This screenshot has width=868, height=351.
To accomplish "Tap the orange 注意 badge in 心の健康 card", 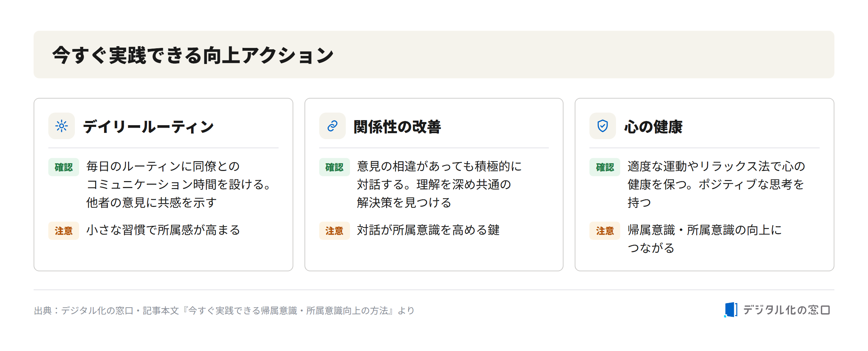I will point(605,231).
